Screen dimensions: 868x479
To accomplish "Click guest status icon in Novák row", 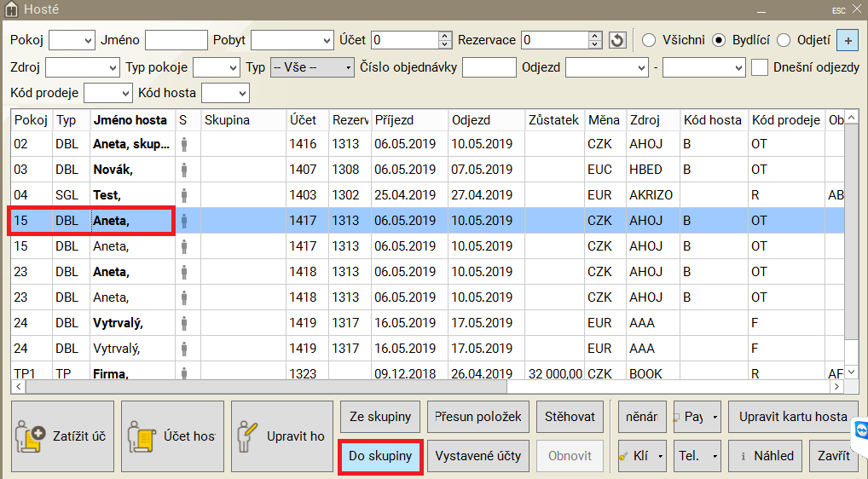I will 183,170.
